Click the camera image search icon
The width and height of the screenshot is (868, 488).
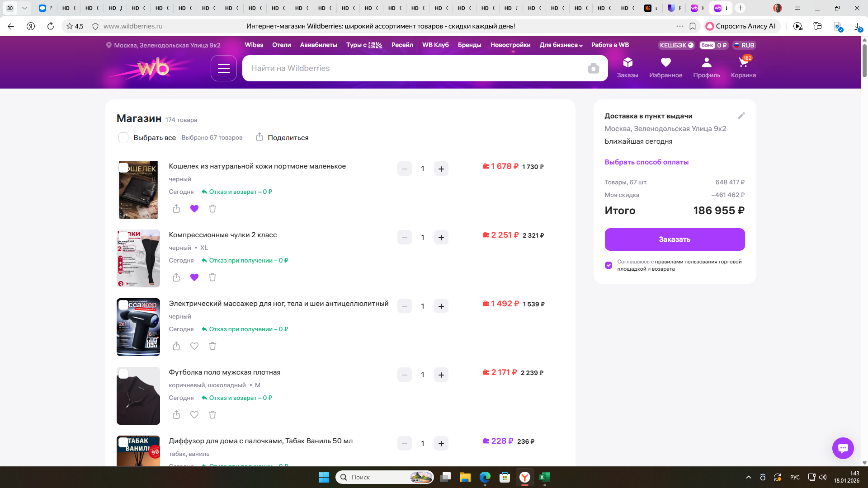coord(593,68)
